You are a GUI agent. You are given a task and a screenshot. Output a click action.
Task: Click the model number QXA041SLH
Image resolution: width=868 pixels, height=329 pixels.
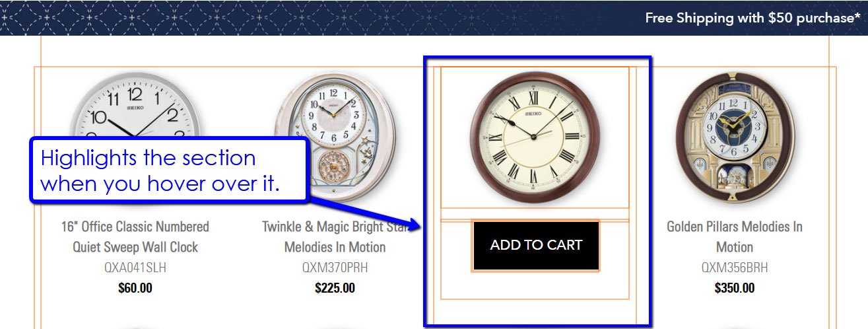tap(135, 268)
